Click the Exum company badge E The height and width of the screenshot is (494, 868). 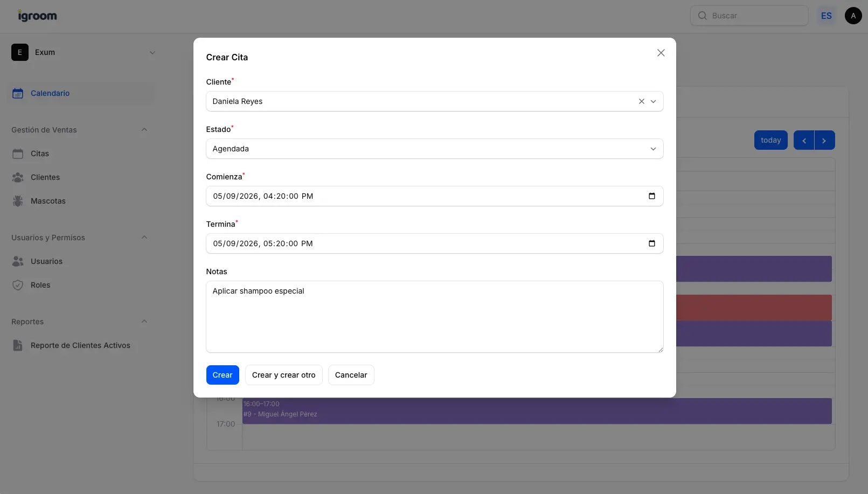pyautogui.click(x=20, y=52)
